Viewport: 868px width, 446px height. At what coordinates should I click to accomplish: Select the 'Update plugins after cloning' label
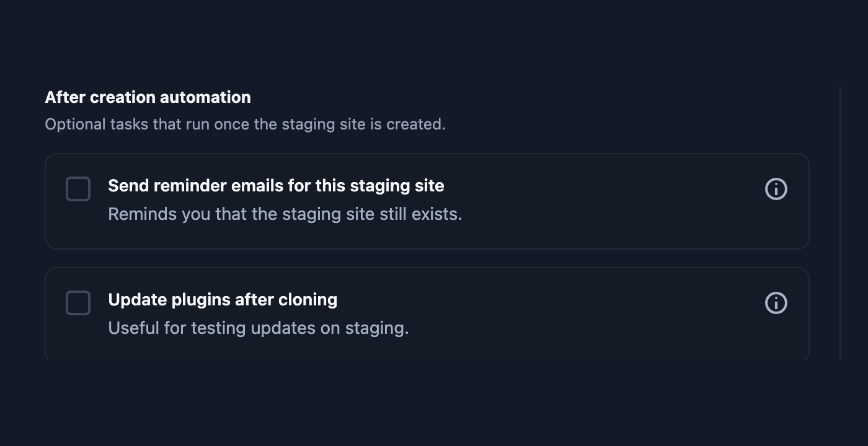point(223,300)
